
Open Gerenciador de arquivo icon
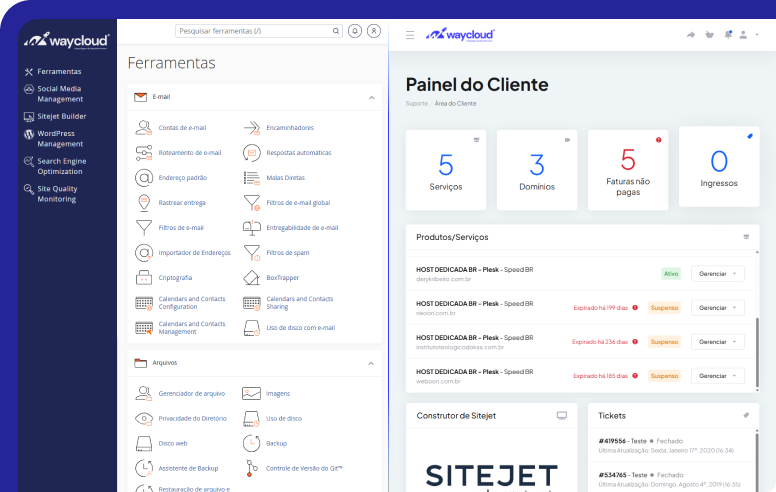click(x=144, y=394)
